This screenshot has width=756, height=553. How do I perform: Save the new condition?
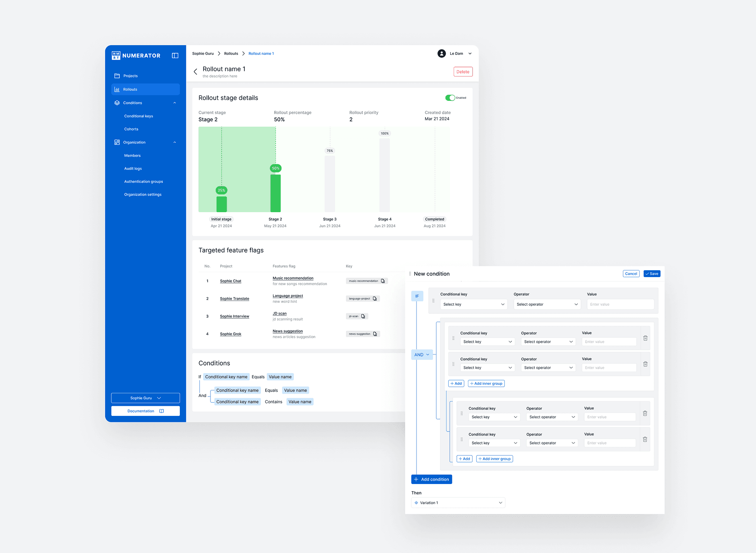652,274
